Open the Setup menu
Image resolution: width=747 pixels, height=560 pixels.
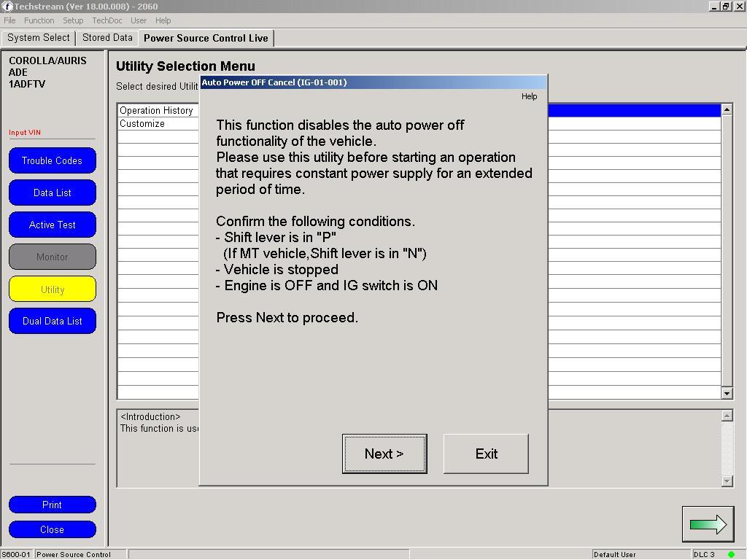[73, 20]
